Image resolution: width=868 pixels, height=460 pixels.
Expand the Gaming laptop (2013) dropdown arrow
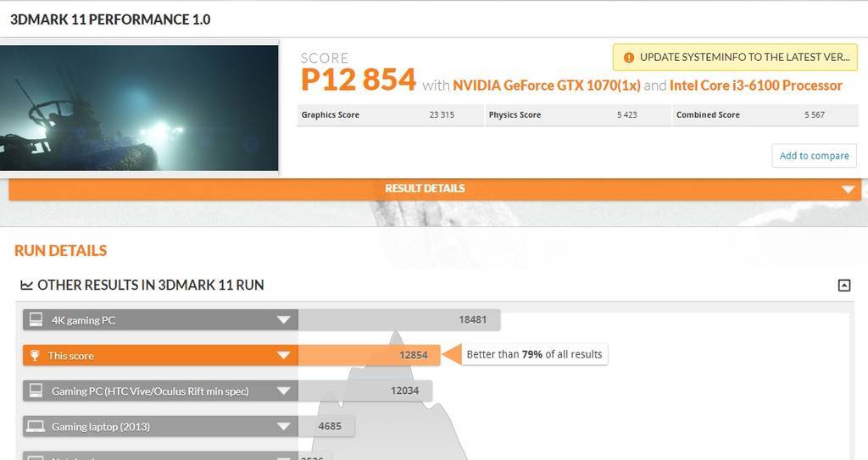[x=283, y=426]
